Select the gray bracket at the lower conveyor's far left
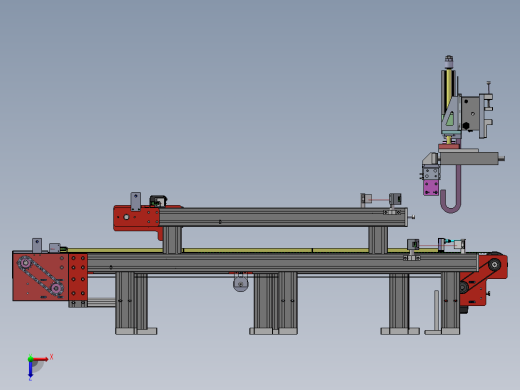 37,246
